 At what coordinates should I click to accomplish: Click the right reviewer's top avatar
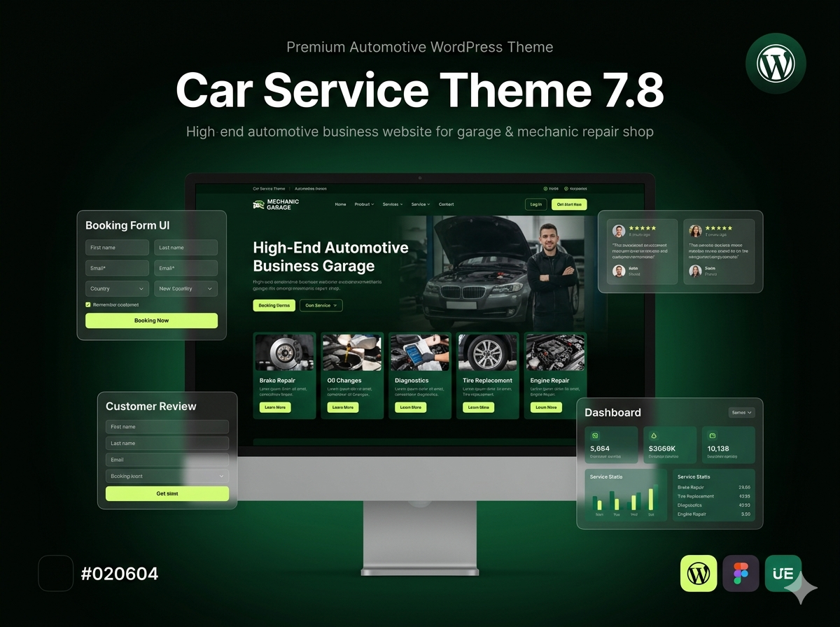(695, 231)
